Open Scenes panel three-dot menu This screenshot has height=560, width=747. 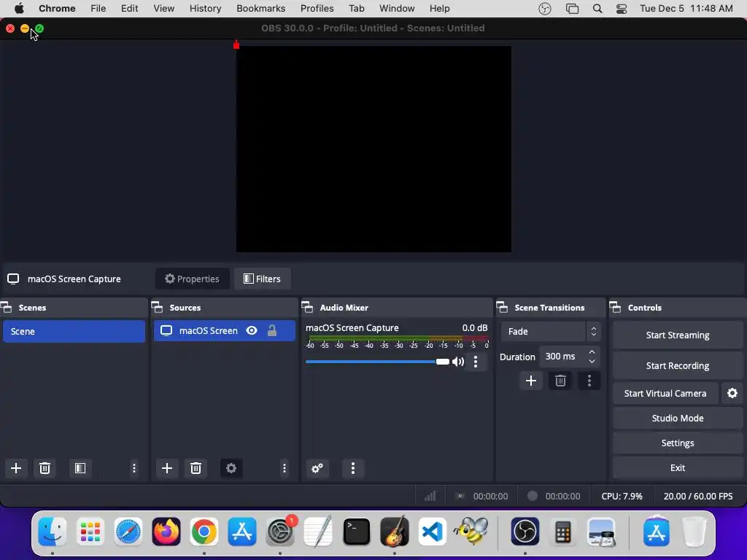pos(134,468)
